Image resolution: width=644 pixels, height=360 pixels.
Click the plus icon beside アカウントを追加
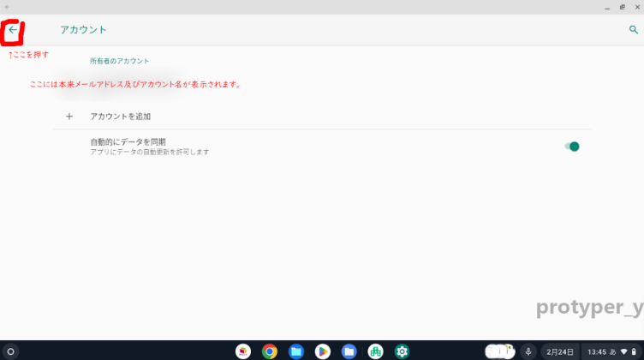pyautogui.click(x=69, y=116)
